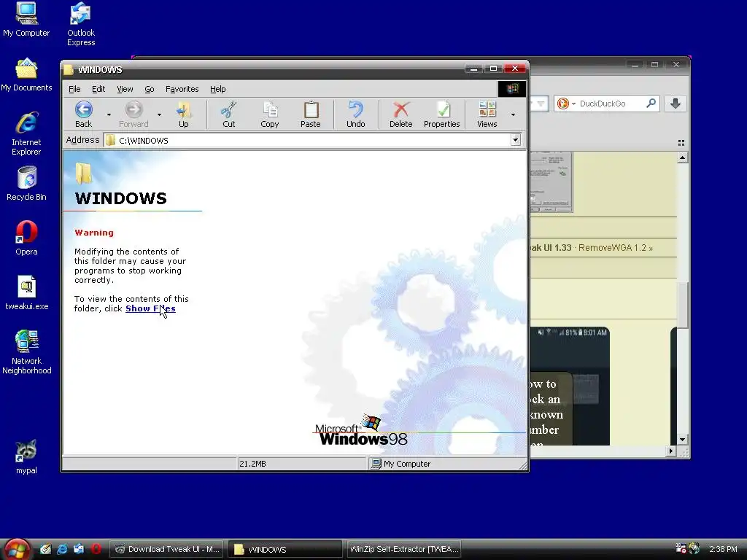Open the Views dropdown arrow

pos(513,114)
